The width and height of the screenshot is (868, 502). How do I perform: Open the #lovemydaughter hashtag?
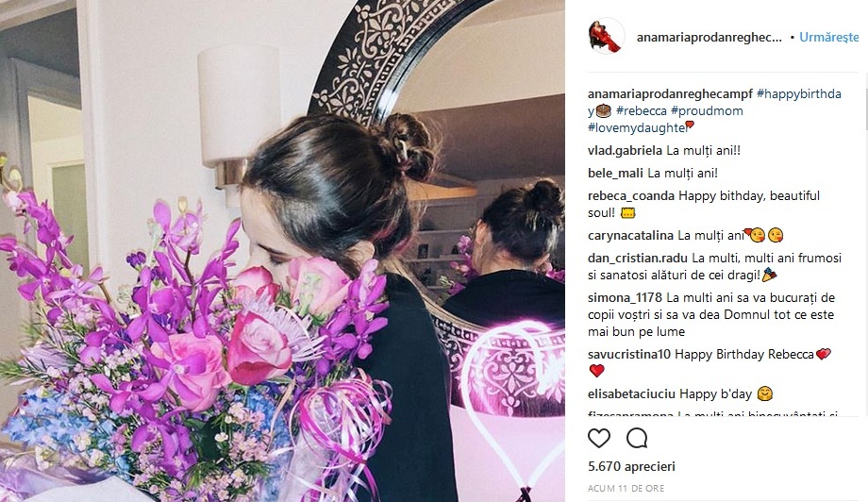pyautogui.click(x=637, y=127)
